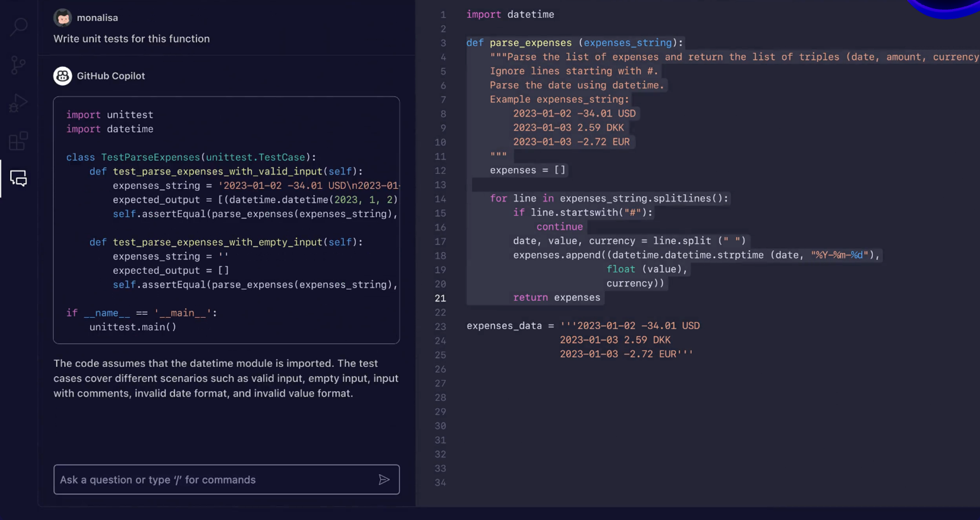This screenshot has width=980, height=520.
Task: Click the 'import datetime' line in editor
Action: click(510, 15)
